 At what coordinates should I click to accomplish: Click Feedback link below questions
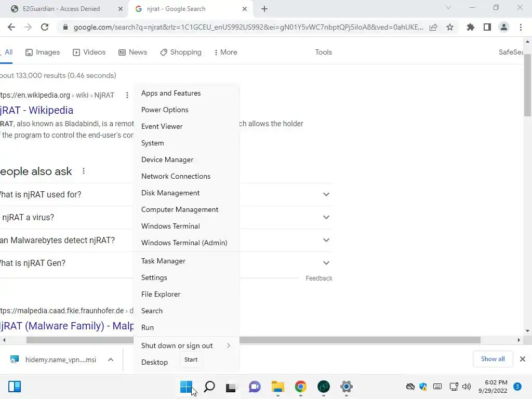[x=319, y=278]
